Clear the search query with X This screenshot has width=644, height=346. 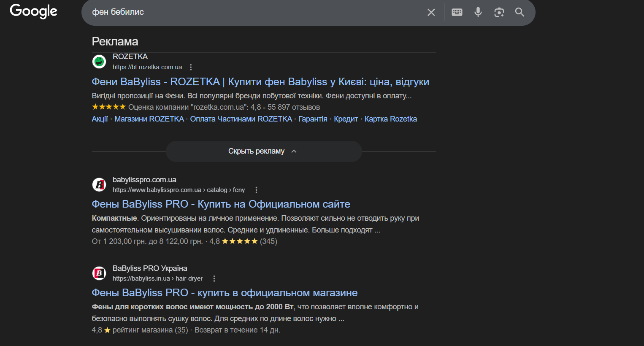[x=431, y=12]
